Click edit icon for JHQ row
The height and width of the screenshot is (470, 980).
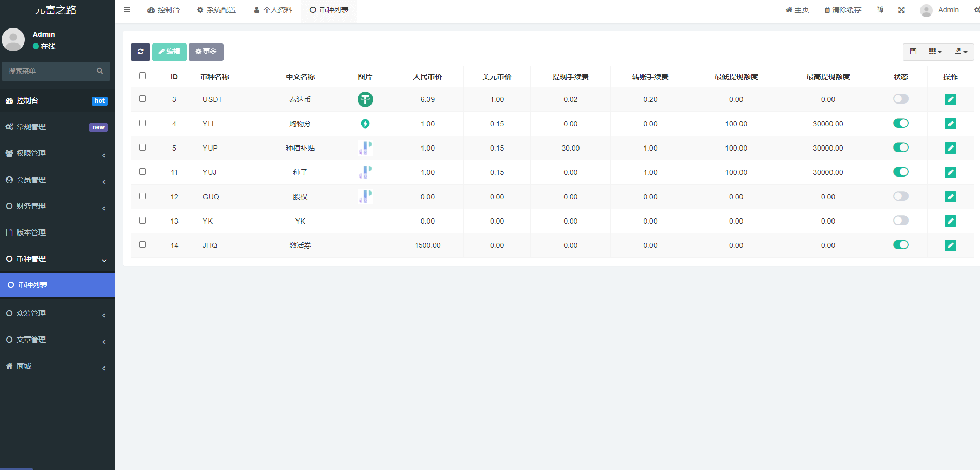pyautogui.click(x=950, y=245)
